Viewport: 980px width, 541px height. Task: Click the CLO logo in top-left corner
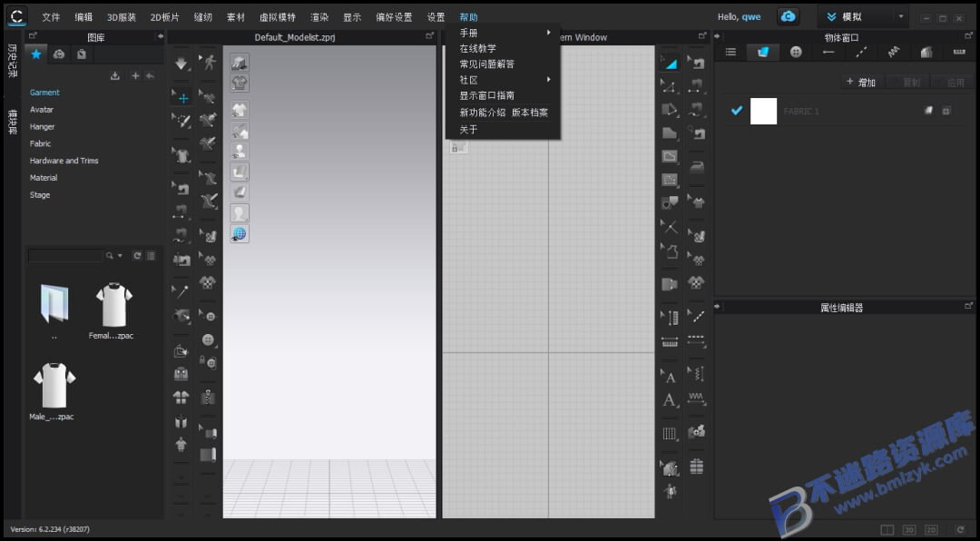17,15
